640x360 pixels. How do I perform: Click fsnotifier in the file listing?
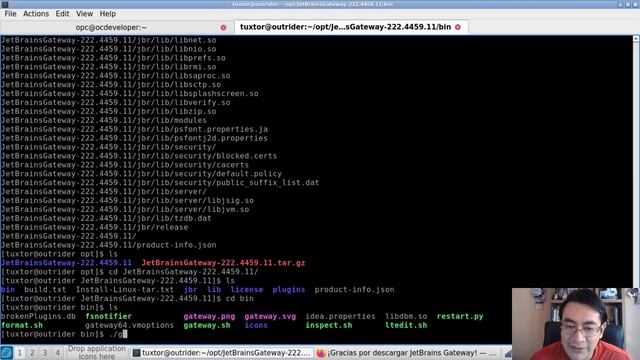[x=109, y=316]
